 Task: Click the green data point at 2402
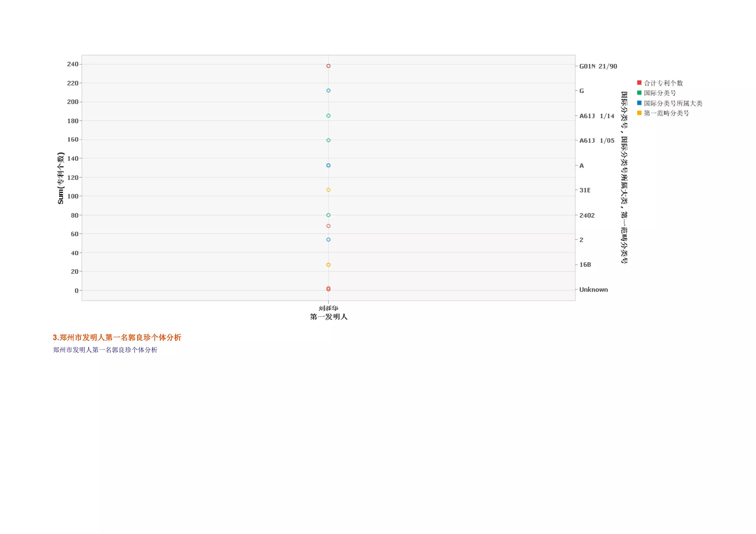(x=328, y=215)
